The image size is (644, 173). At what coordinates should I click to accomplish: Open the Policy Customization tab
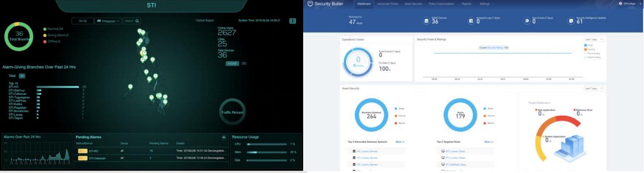pyautogui.click(x=441, y=4)
